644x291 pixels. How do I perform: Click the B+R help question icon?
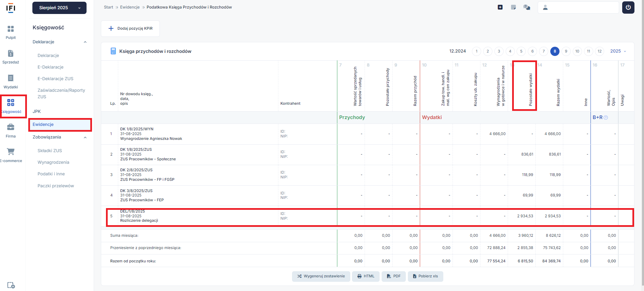[x=605, y=118]
